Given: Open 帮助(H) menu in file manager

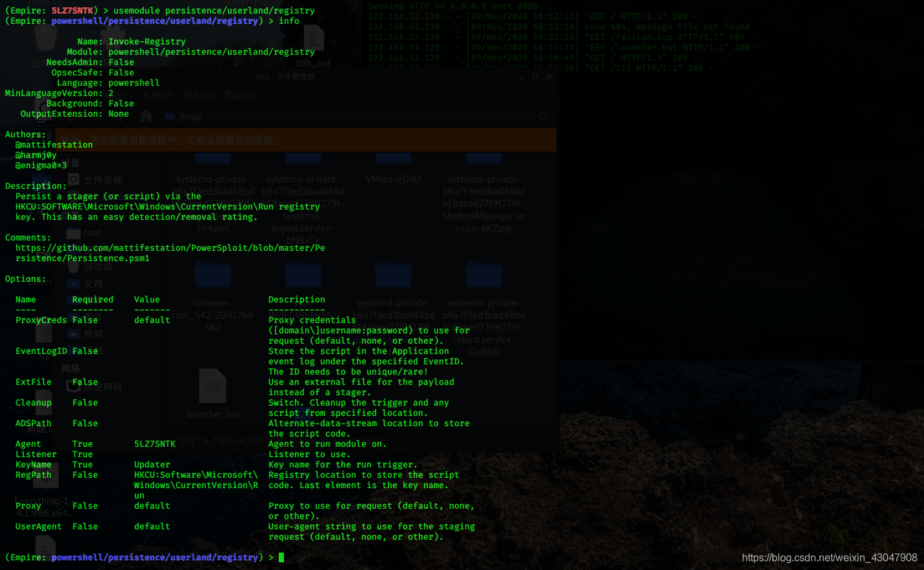Looking at the screenshot, I should [241, 95].
